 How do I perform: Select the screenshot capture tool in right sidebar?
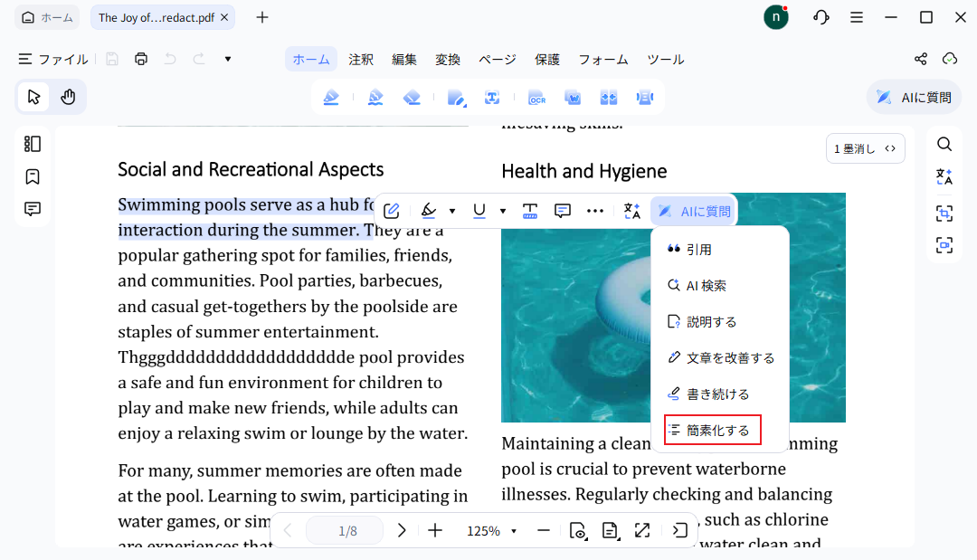click(944, 213)
